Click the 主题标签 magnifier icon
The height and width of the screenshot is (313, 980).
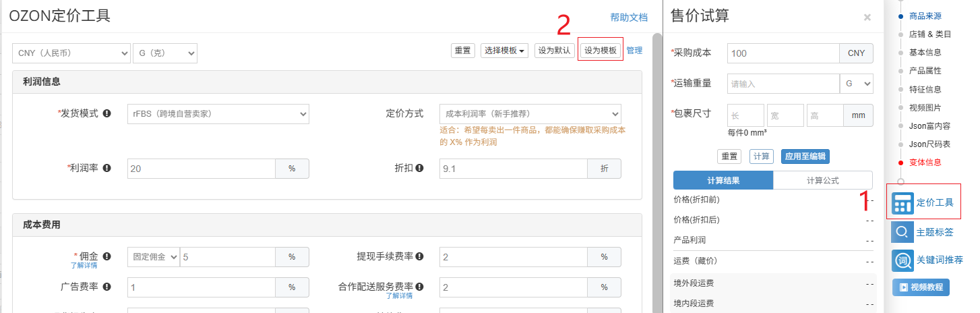(x=902, y=232)
